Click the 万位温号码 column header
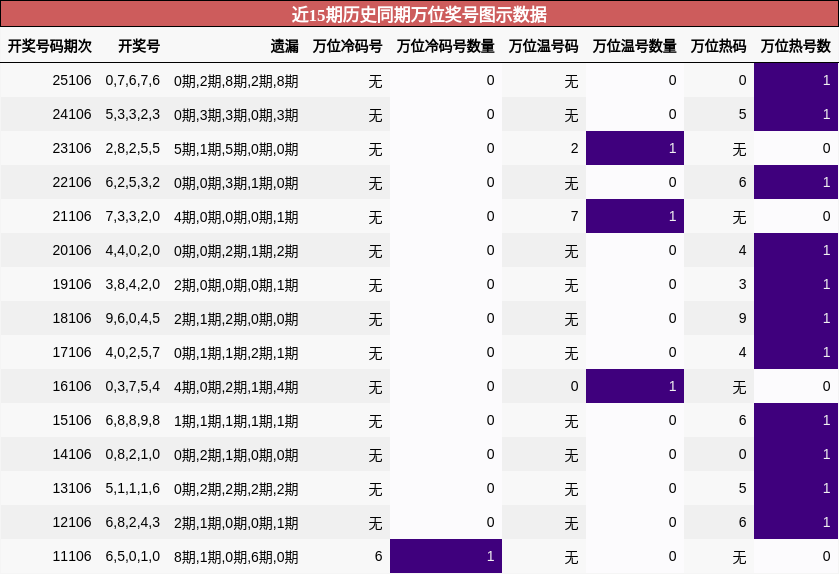 (x=544, y=46)
